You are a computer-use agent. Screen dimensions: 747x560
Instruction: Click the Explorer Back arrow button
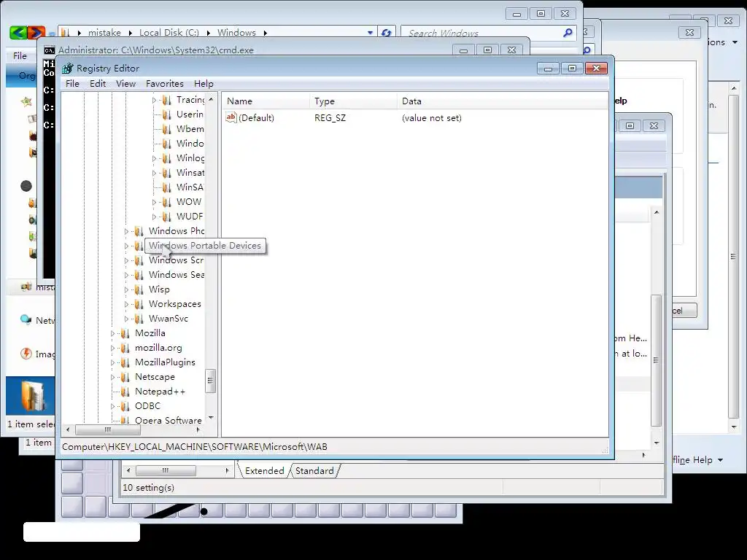point(18,32)
